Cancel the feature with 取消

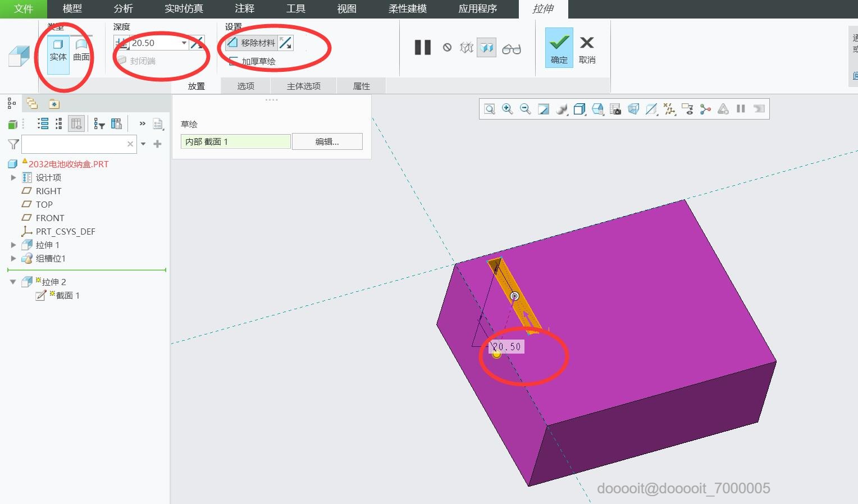click(x=587, y=49)
